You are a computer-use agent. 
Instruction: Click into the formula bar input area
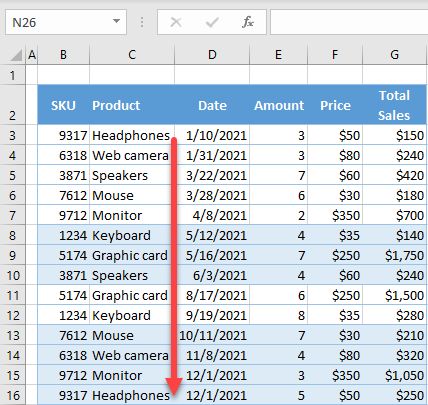pyautogui.click(x=349, y=22)
